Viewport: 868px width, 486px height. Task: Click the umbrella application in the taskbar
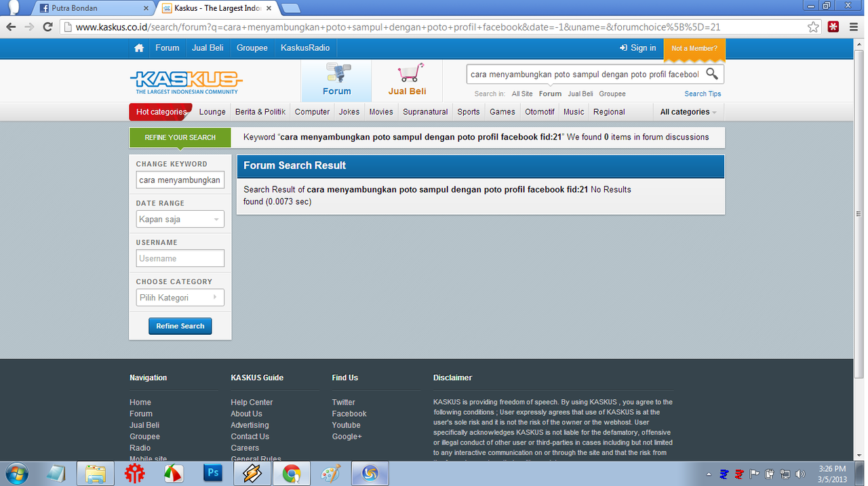point(174,474)
